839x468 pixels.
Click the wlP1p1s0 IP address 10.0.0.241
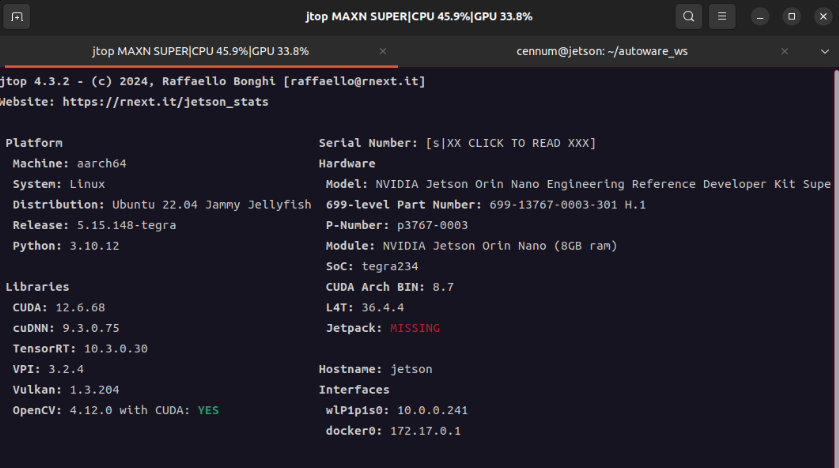pyautogui.click(x=432, y=410)
